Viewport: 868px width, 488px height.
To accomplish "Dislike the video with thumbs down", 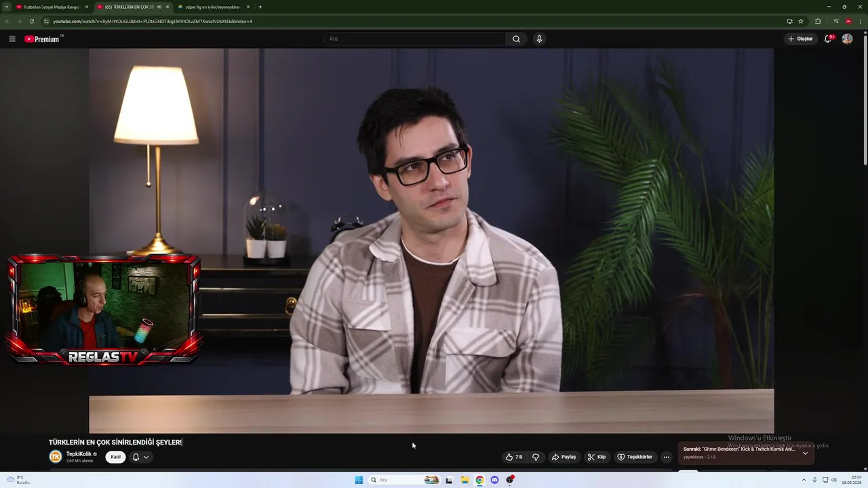I will (x=536, y=457).
